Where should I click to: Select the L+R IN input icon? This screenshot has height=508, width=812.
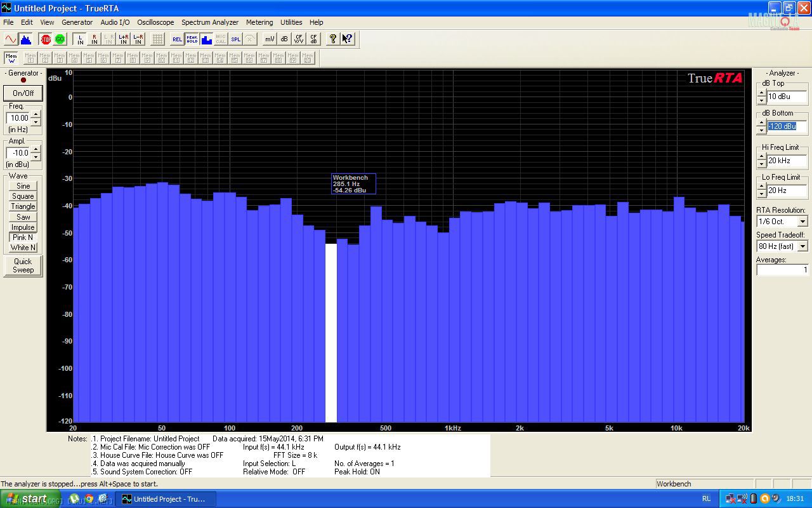tap(123, 39)
